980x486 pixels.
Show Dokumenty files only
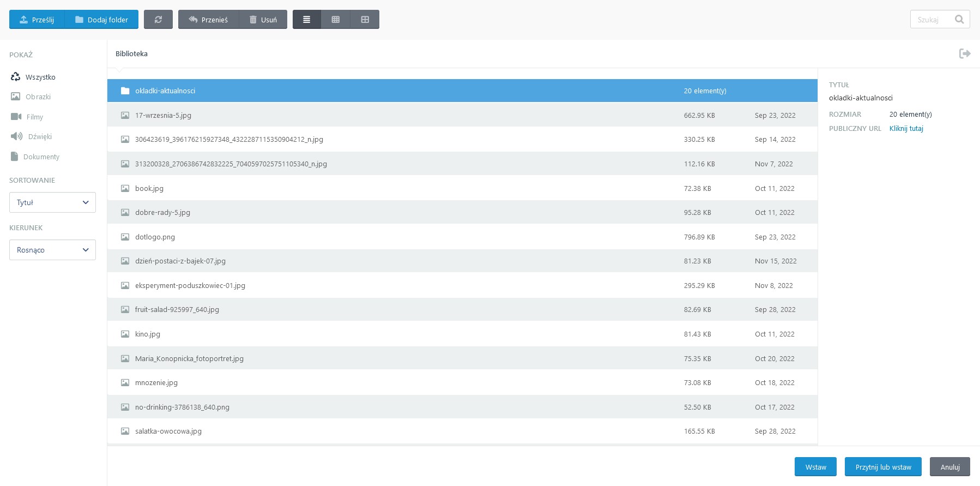tap(41, 157)
